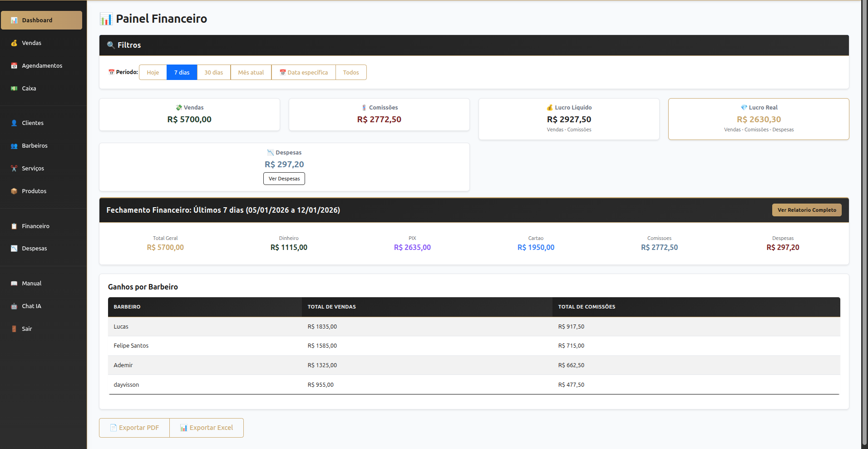
Task: Expand the Fechamento Financeiro panel
Action: (x=223, y=210)
